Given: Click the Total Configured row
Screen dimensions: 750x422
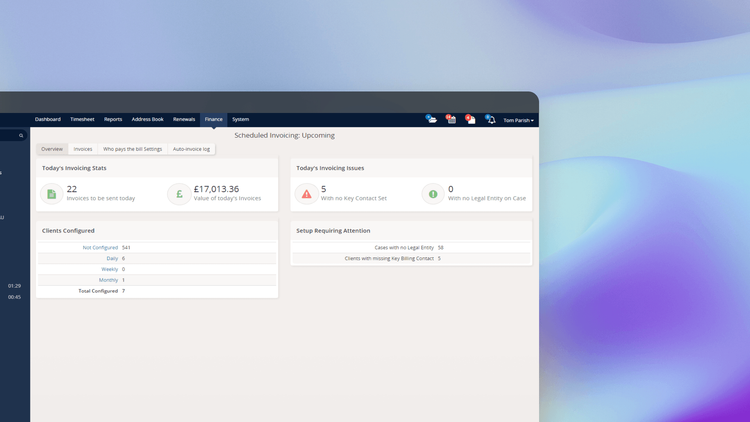Looking at the screenshot, I should tap(157, 291).
